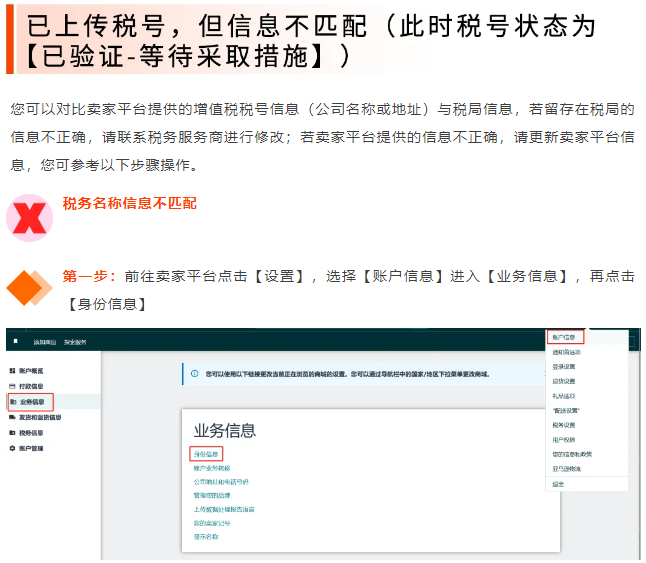Click the paragraph starting 您可以对比卖家平台
Viewport: 646px width, 563px height.
click(x=323, y=137)
